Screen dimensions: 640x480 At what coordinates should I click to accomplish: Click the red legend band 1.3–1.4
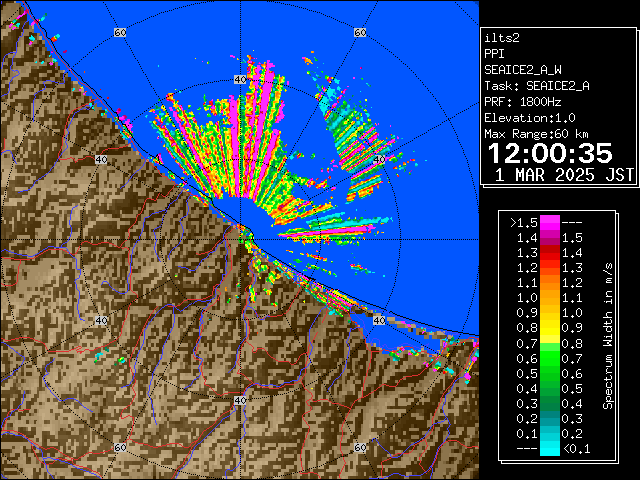[x=550, y=253]
